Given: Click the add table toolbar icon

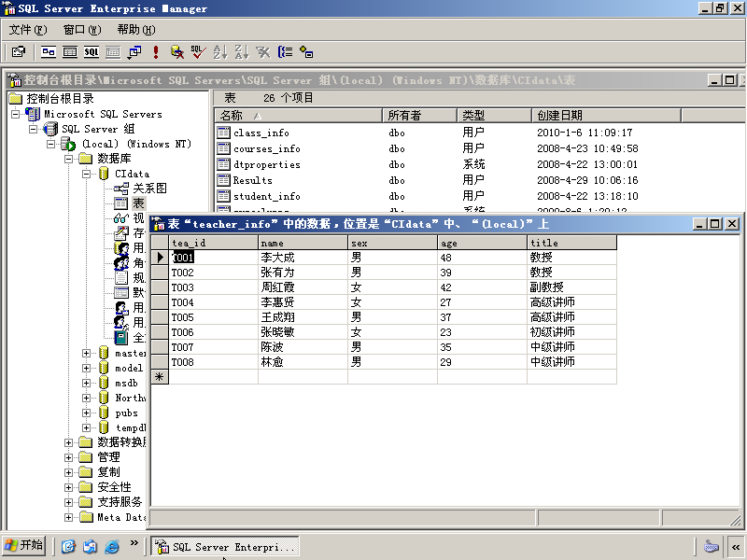Looking at the screenshot, I should point(306,52).
